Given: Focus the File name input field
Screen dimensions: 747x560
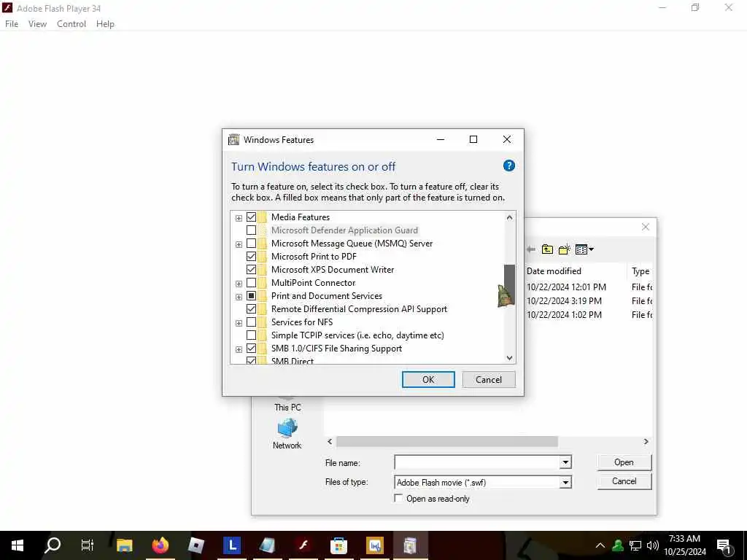Looking at the screenshot, I should click(x=477, y=462).
